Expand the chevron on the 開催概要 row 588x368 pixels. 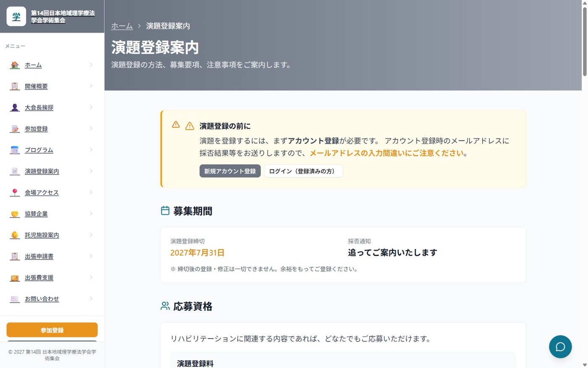[91, 86]
